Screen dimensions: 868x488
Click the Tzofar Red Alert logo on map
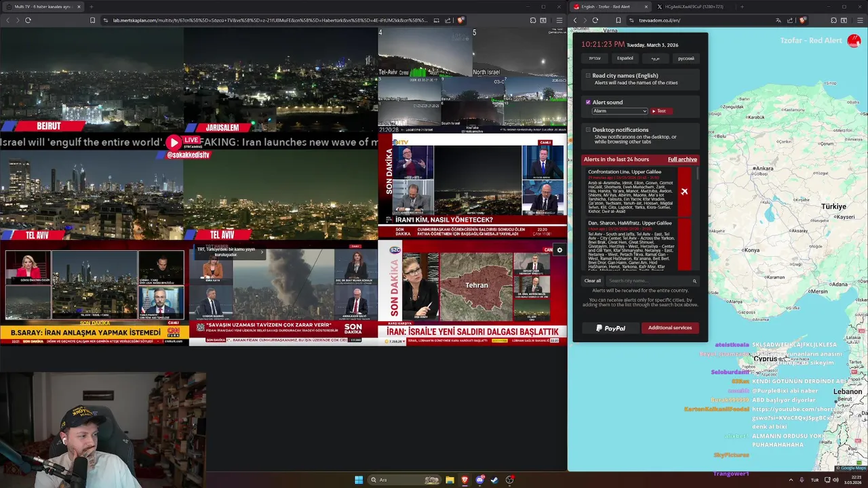click(x=854, y=41)
